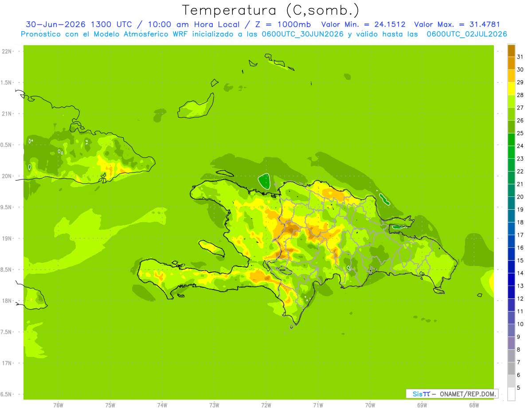Image resolution: width=532 pixels, height=411 pixels.
Task: Select the '69W' longitude label
Action: pyautogui.click(x=422, y=405)
